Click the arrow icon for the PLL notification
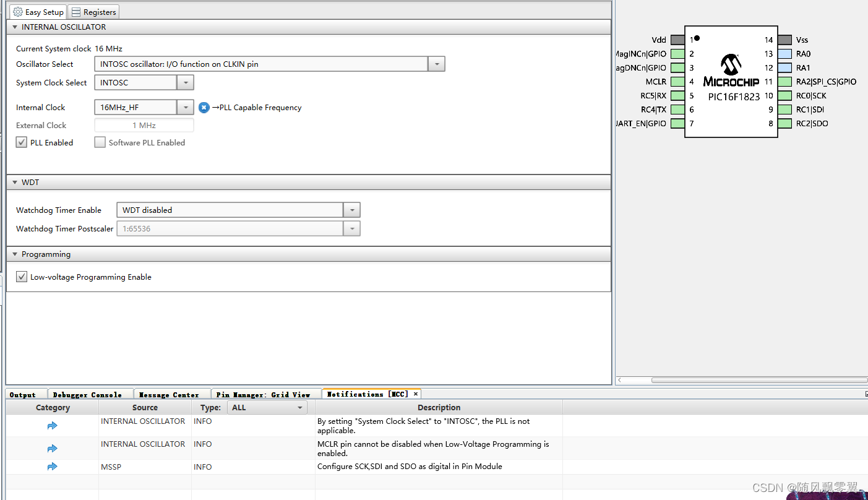Viewport: 868px width, 500px height. pyautogui.click(x=52, y=426)
